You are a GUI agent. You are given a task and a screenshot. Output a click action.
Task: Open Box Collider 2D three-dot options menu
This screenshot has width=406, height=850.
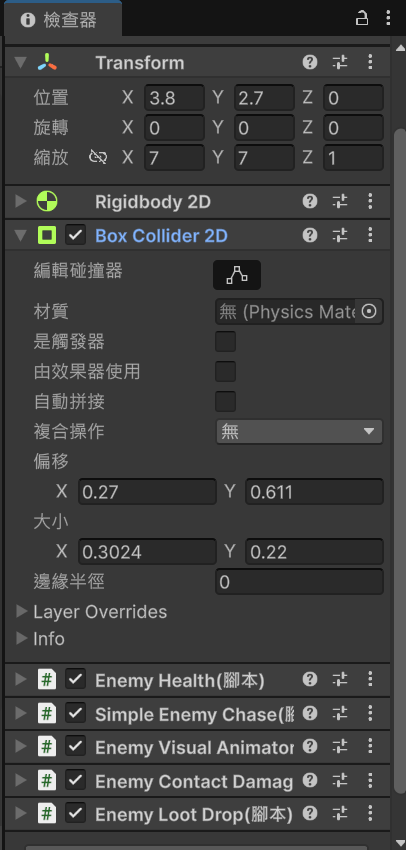coord(370,235)
